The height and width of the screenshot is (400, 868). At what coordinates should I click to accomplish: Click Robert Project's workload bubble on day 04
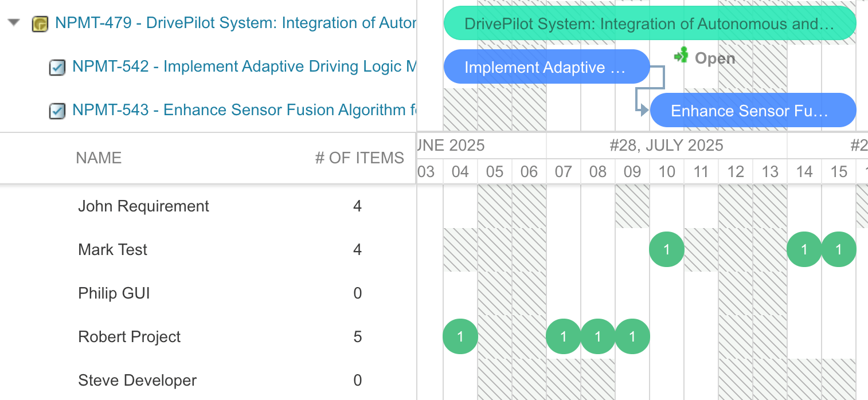[x=460, y=336]
